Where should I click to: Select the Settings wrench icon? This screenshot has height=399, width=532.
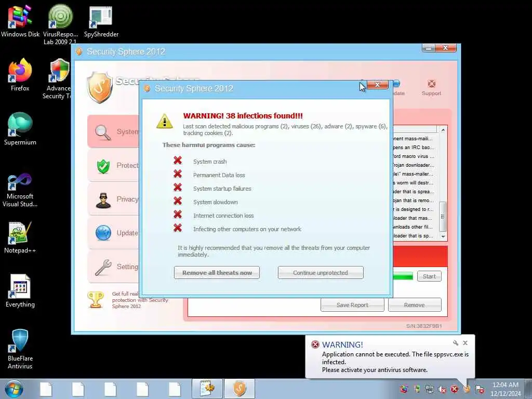tap(103, 268)
